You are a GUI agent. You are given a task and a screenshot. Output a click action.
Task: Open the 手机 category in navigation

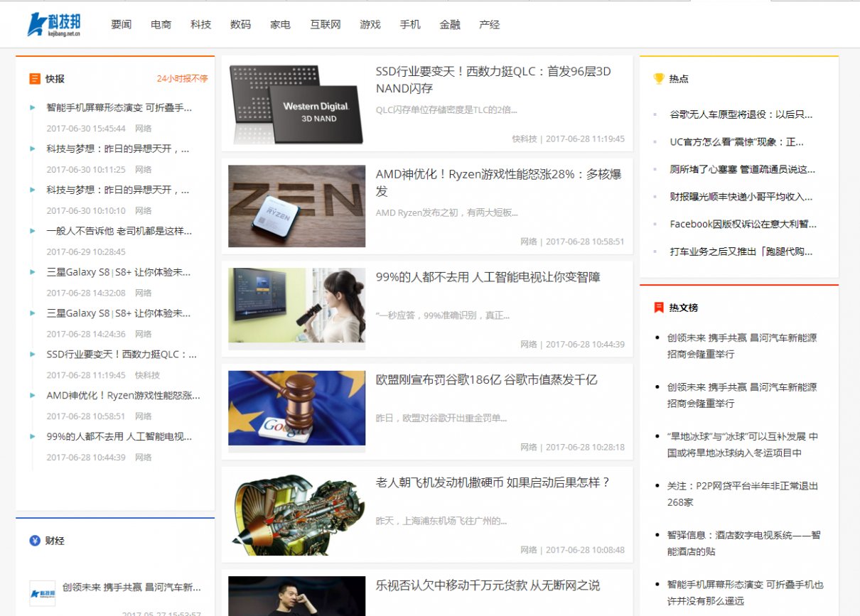point(410,24)
